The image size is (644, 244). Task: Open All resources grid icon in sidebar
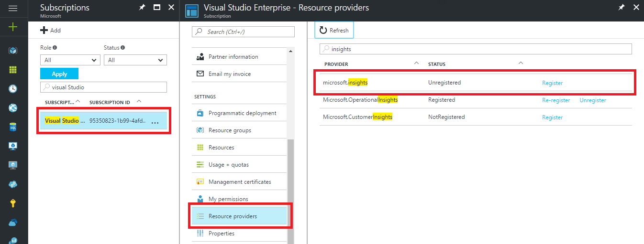point(13,69)
